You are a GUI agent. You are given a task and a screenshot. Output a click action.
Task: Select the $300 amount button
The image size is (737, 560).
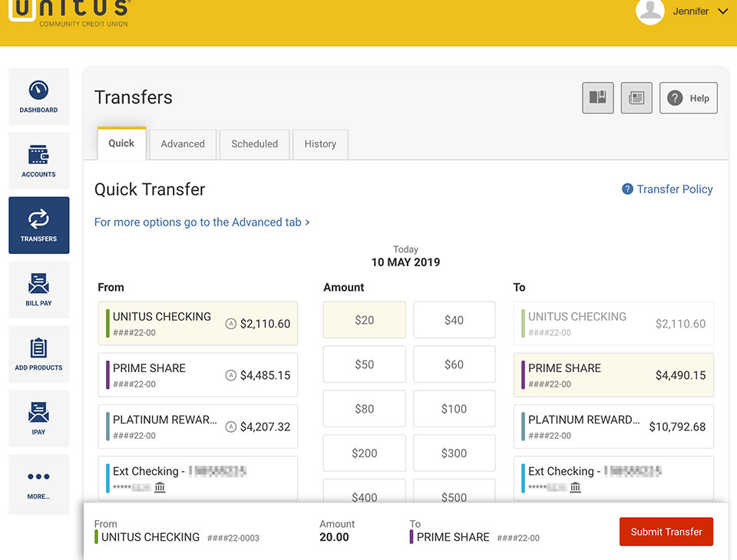tap(454, 453)
